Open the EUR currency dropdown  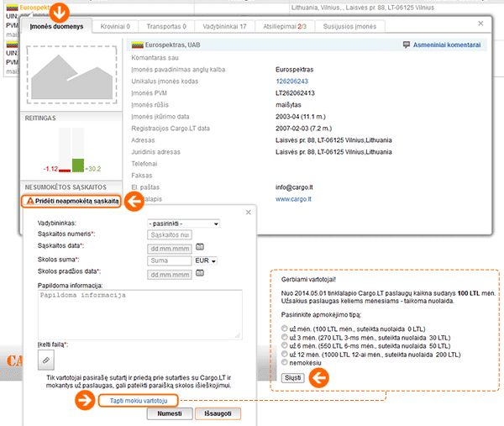pos(206,260)
